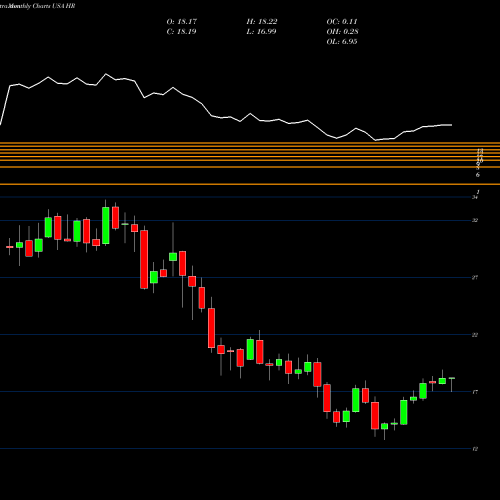500x500 pixels.
Task: Click the 12 price axis label
Action: (475, 449)
